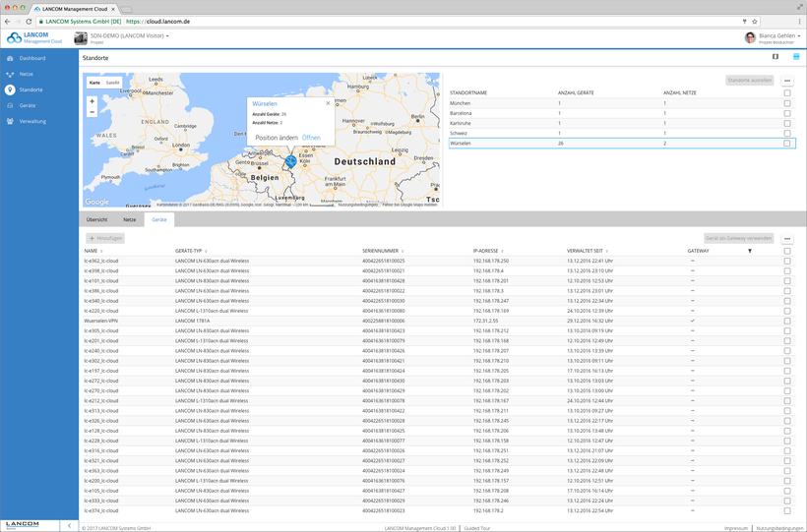Click serial number 4002258818100006
Screen dimensions: 807x532
384,321
